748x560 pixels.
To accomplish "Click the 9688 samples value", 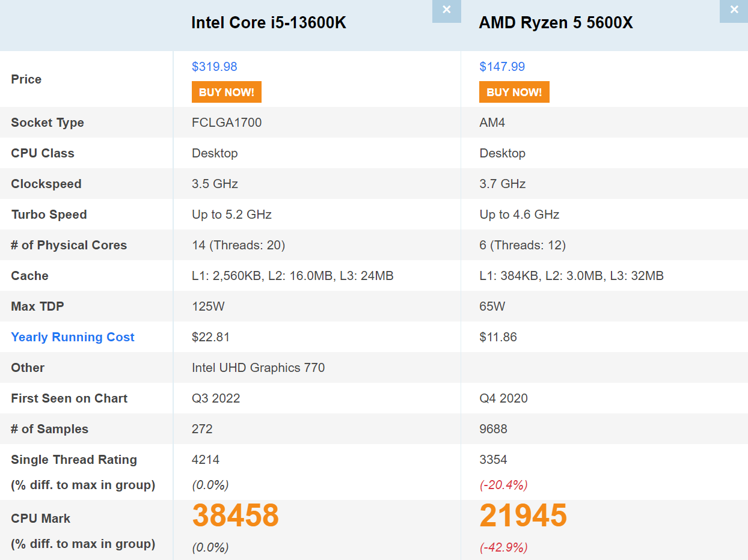I will pyautogui.click(x=494, y=429).
